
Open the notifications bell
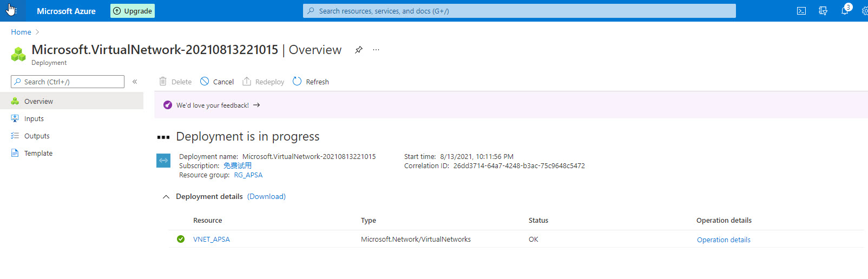[x=845, y=11]
